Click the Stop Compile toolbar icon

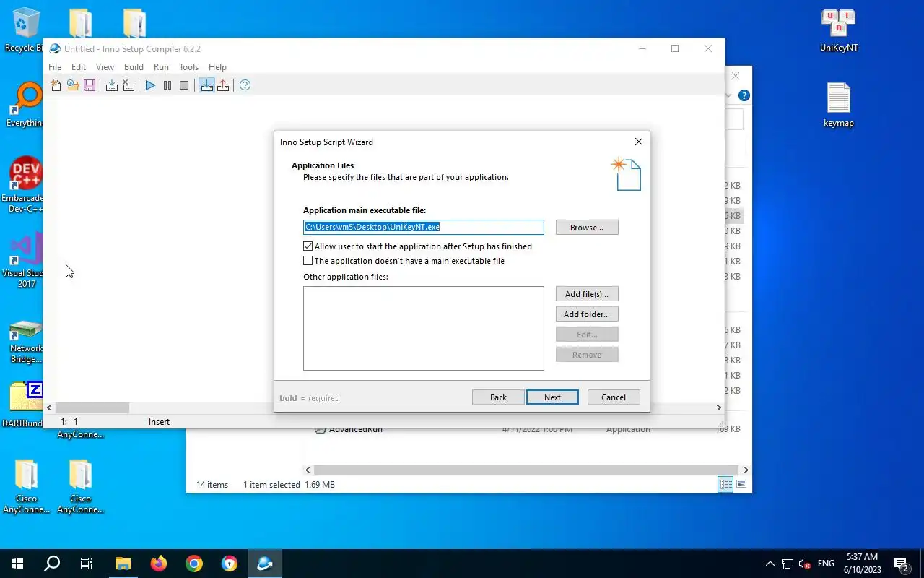tap(128, 85)
